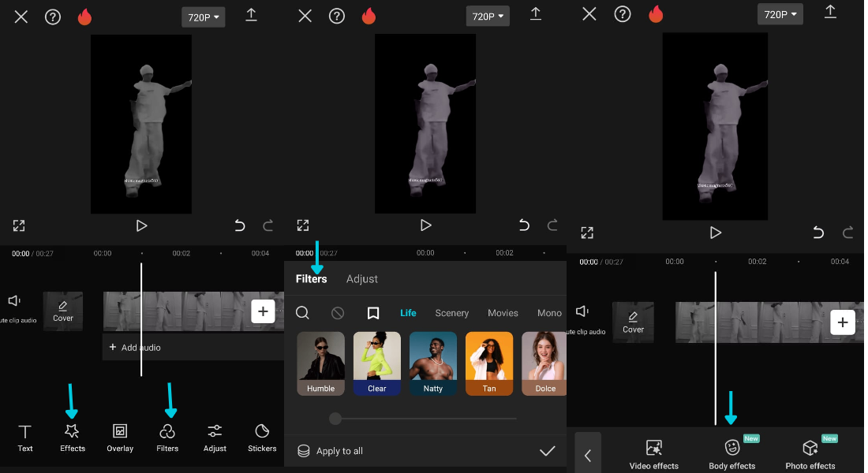The width and height of the screenshot is (868, 473).
Task: Open the Adjust tool in left toolbar
Action: 215,438
